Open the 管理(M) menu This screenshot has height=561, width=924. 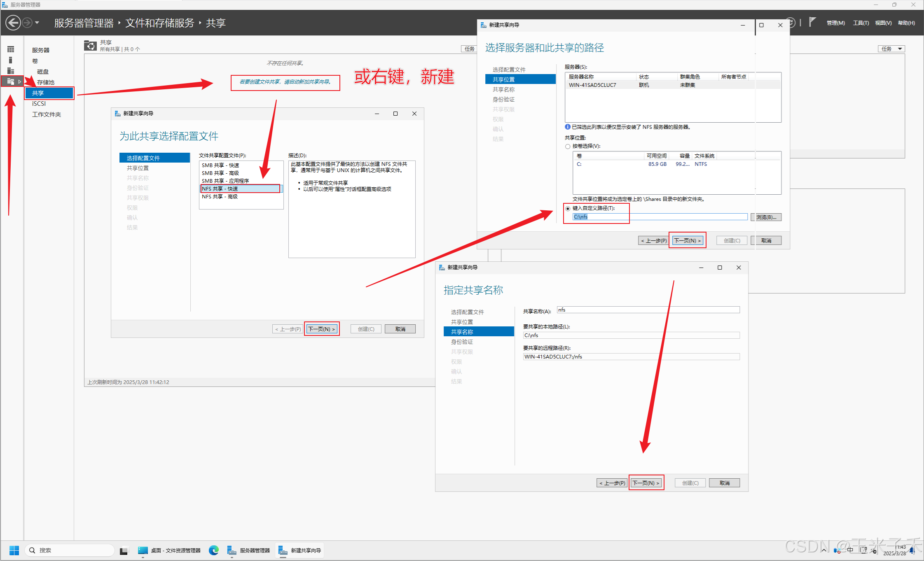[835, 23]
